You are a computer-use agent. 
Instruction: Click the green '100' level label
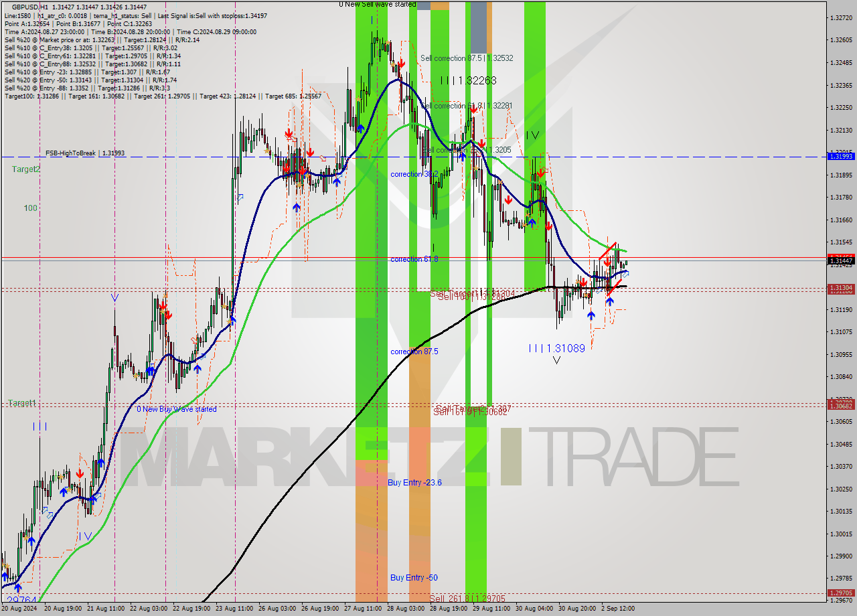[x=31, y=208]
